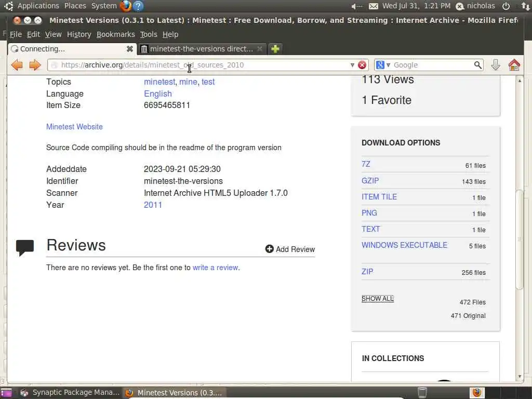Click the Minetest Website link

tap(74, 127)
